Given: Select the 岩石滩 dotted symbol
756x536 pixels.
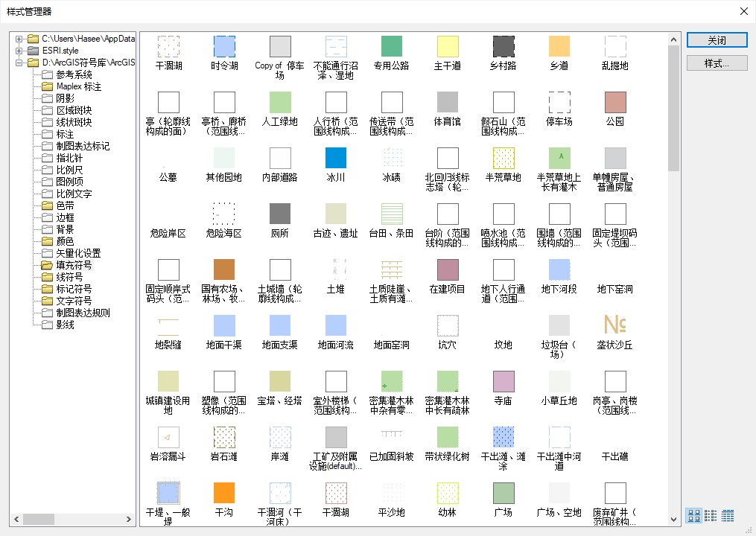Looking at the screenshot, I should pyautogui.click(x=224, y=437).
